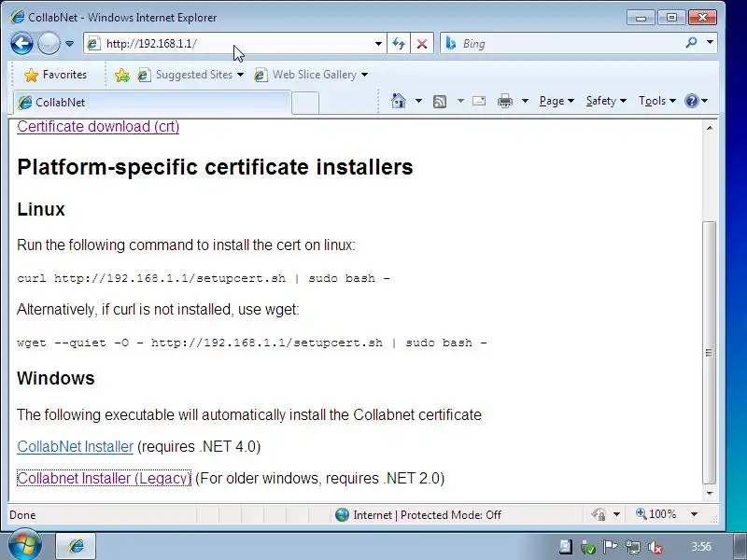747x560 pixels.
Task: Open search provider options dropdown
Action: [710, 43]
